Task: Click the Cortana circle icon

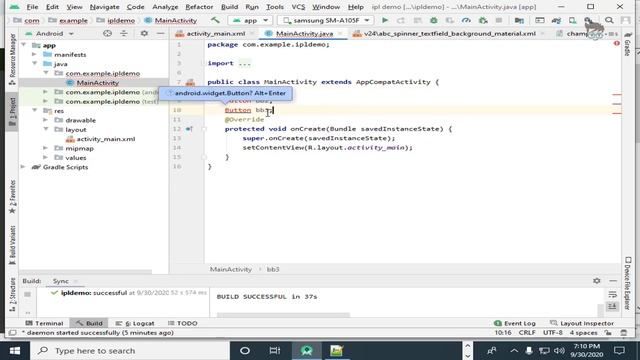Action: pos(245,351)
